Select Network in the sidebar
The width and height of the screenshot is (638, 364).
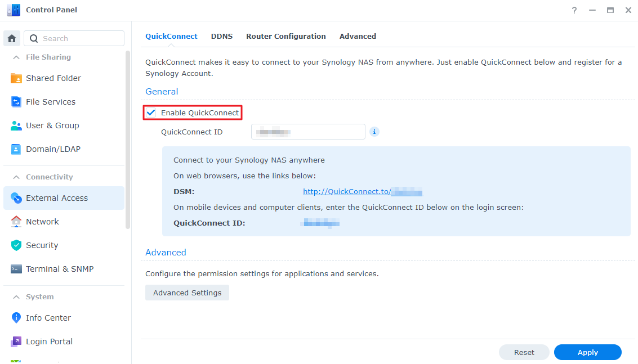click(43, 221)
